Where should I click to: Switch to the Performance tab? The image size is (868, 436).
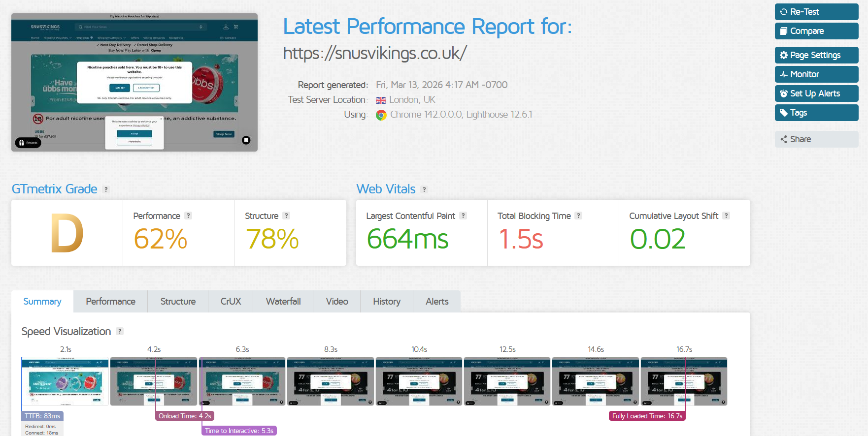110,301
